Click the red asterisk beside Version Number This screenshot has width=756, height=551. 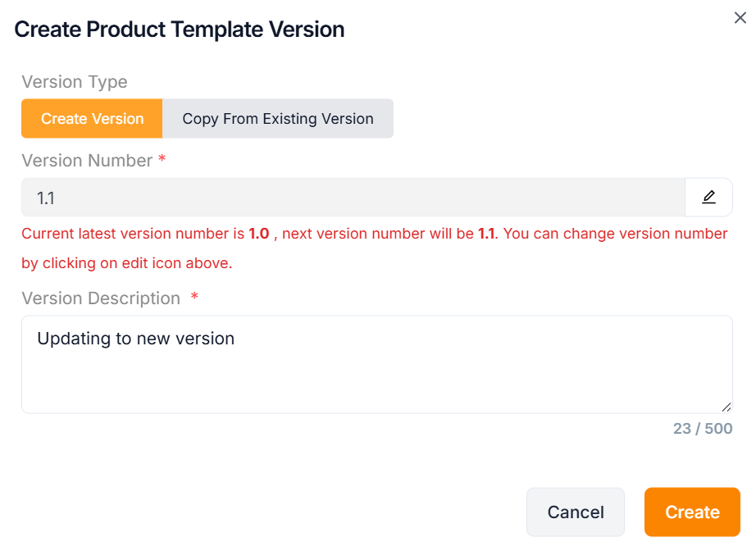coord(162,160)
